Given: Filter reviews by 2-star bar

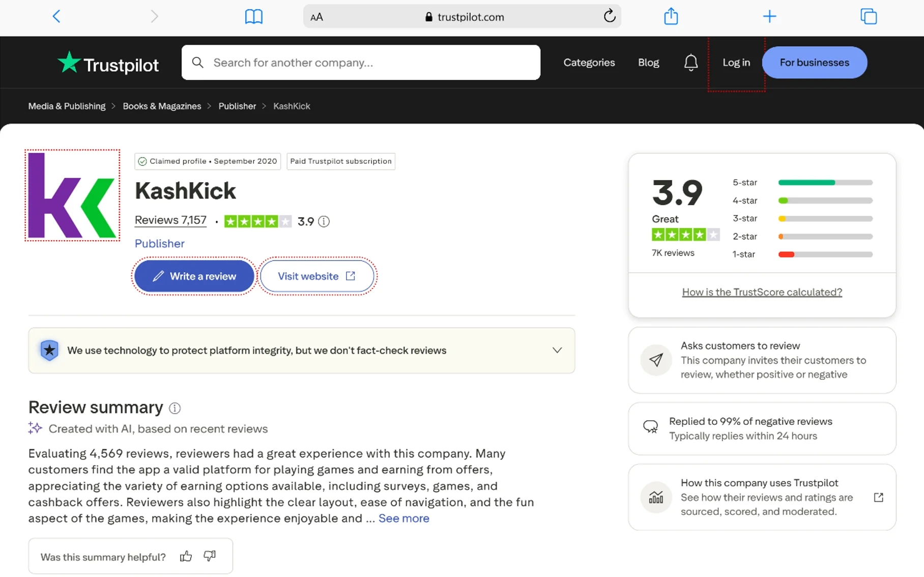Looking at the screenshot, I should pos(825,236).
